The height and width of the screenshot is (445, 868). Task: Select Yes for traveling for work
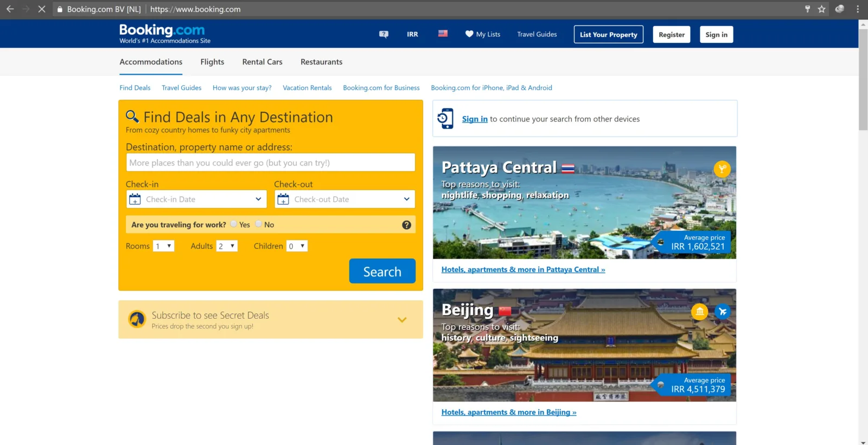coord(233,224)
